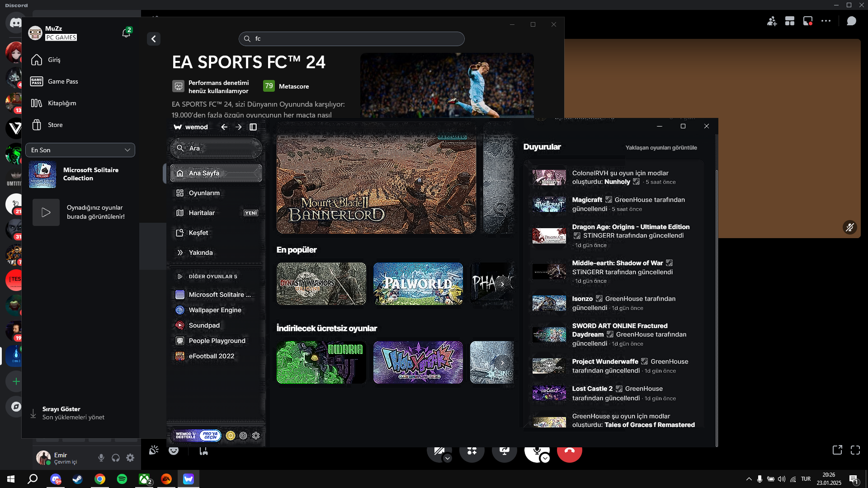Viewport: 868px width, 488px height.
Task: Open Store in Xbox sidebar
Action: point(80,125)
